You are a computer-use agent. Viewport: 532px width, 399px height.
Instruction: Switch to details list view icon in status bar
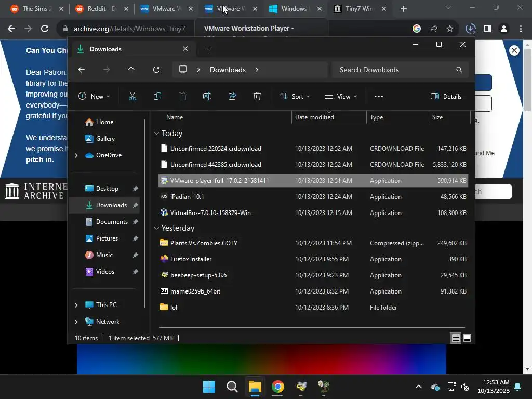coord(456,338)
